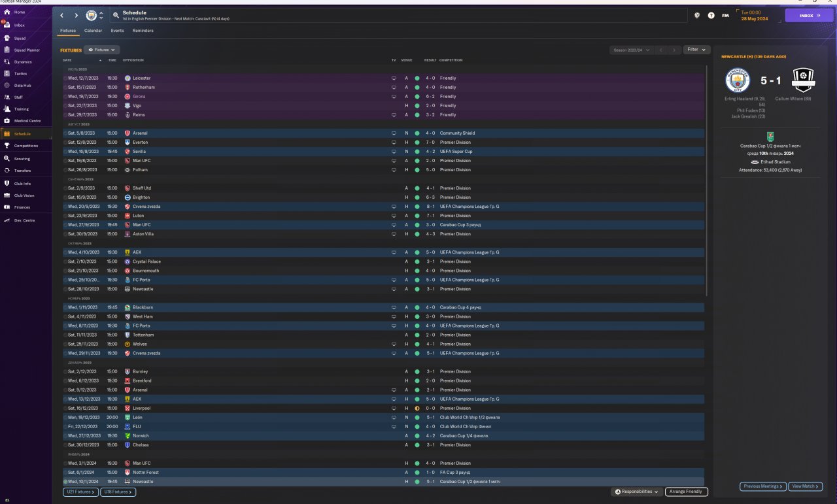
Task: Expand the Responsibilities dropdown
Action: coord(638,492)
